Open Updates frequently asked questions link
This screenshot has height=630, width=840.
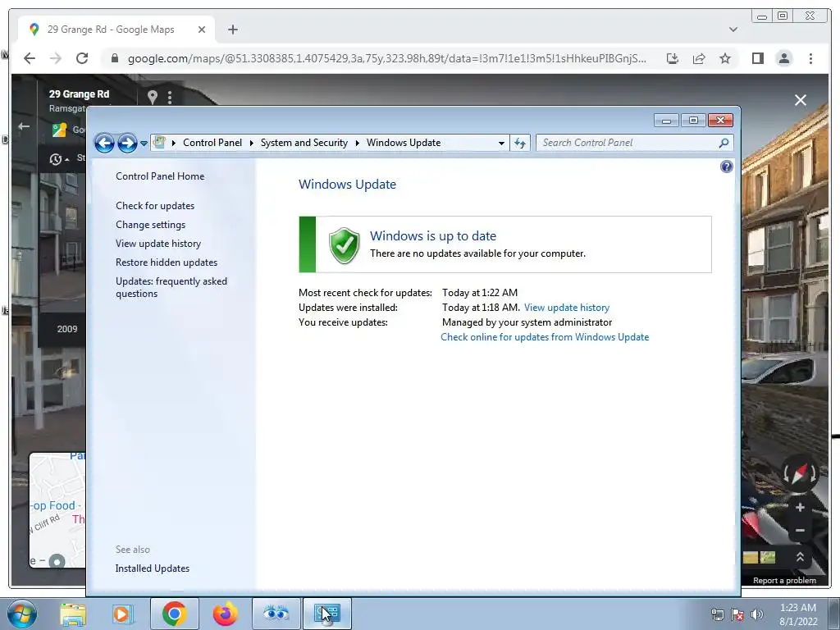tap(171, 287)
